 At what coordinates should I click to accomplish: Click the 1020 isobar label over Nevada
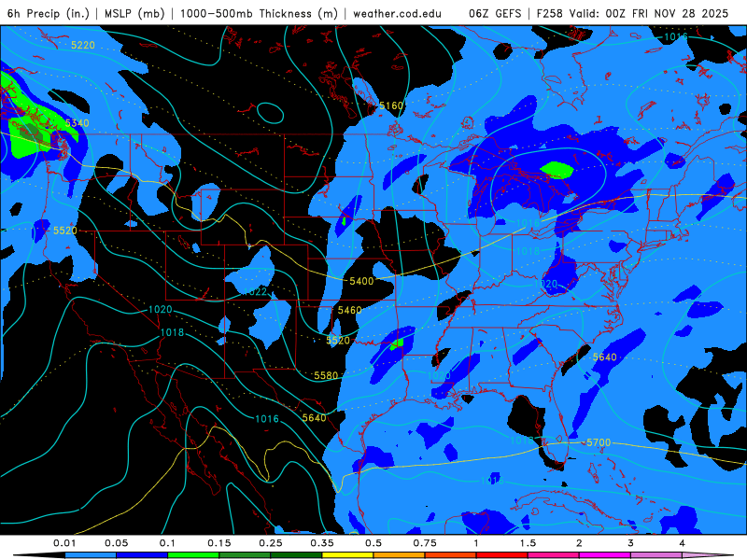[x=160, y=310]
